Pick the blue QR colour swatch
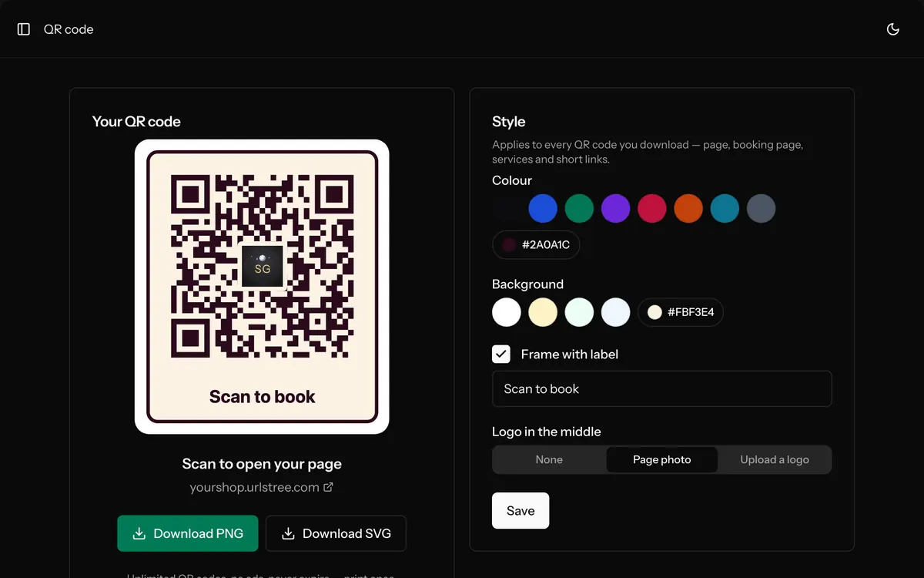The height and width of the screenshot is (578, 924). [543, 209]
